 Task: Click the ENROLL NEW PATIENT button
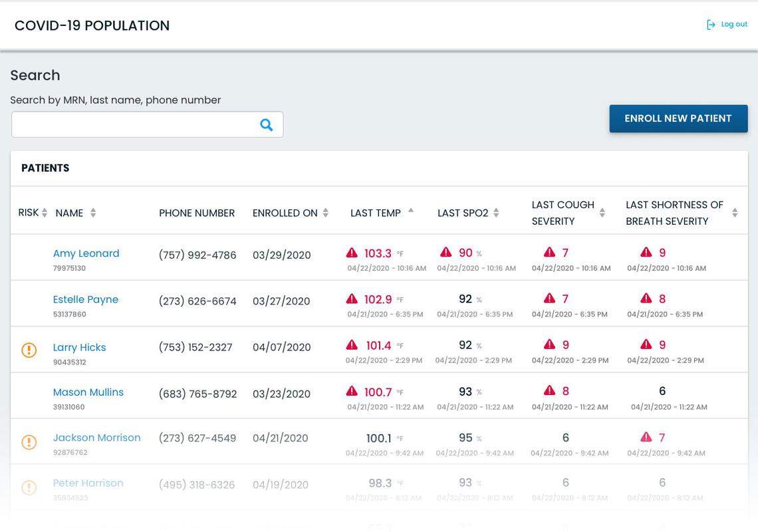678,117
